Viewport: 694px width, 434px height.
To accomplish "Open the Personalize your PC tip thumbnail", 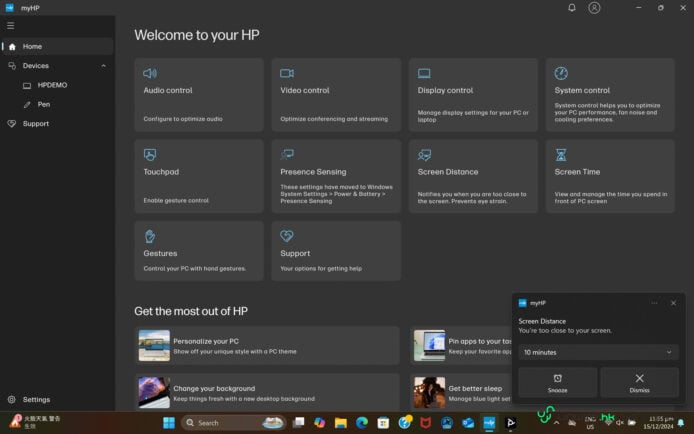I will click(154, 346).
